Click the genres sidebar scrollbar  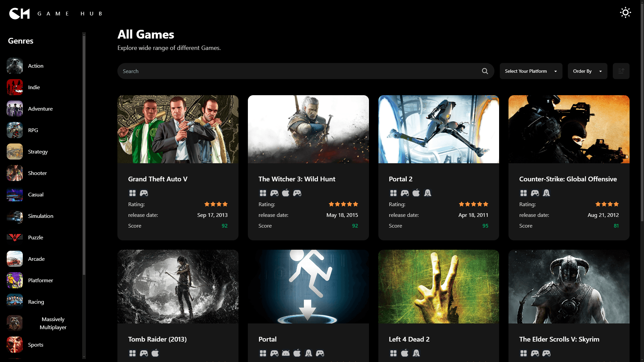pos(84,154)
